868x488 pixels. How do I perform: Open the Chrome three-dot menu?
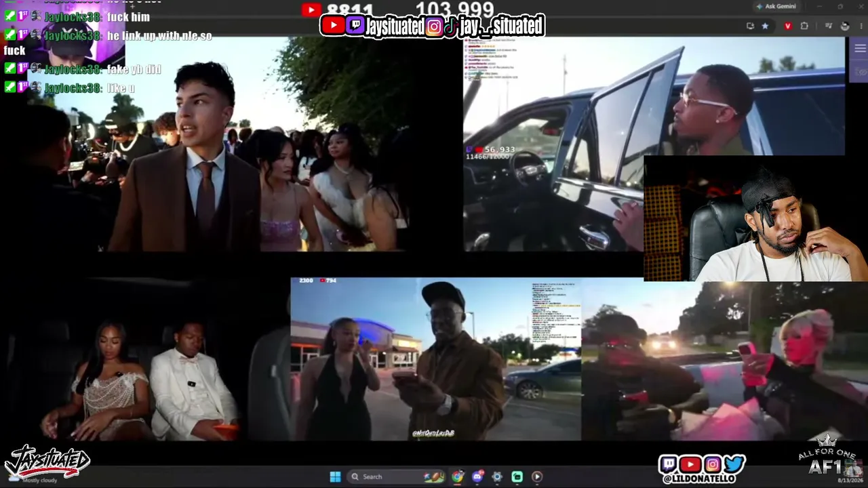[862, 26]
